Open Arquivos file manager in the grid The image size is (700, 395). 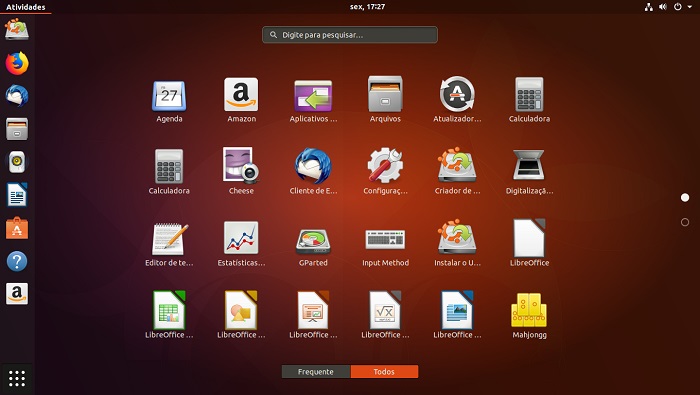(x=385, y=101)
